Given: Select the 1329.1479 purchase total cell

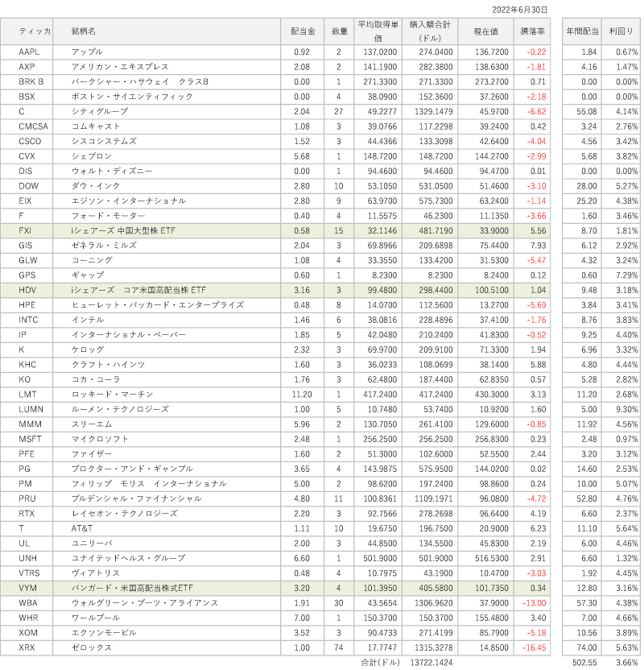Looking at the screenshot, I should tap(430, 111).
